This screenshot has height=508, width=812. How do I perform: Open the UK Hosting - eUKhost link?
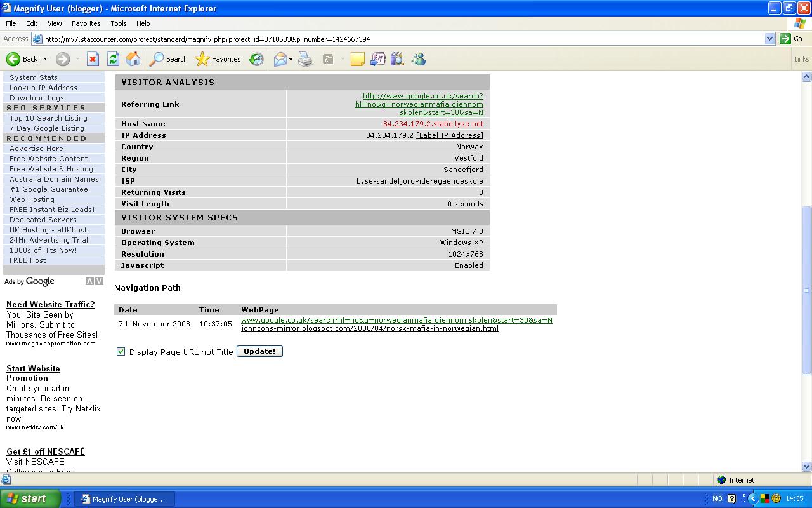pos(48,230)
